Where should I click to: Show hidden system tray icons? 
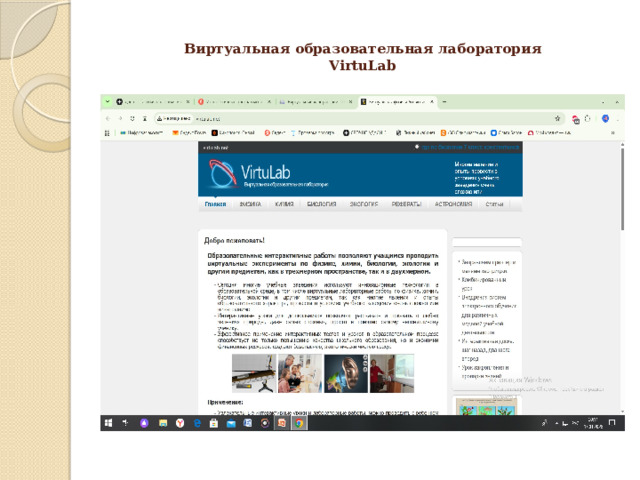556,423
